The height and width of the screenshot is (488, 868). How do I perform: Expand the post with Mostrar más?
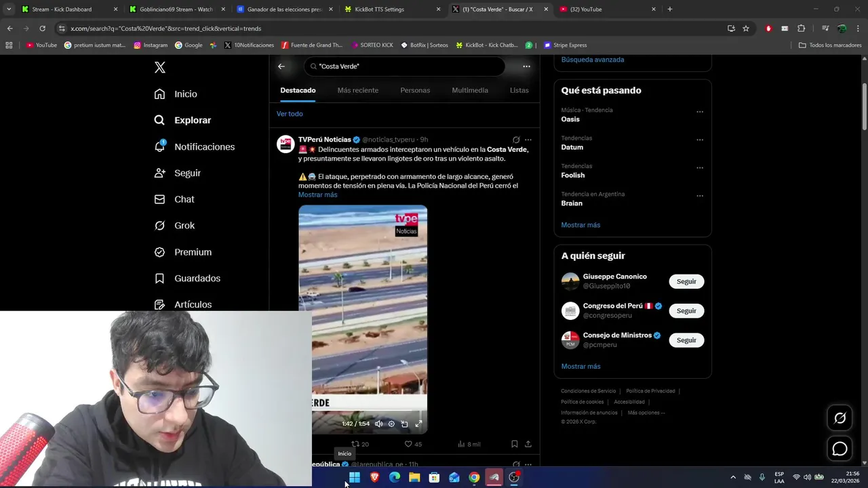[317, 195]
